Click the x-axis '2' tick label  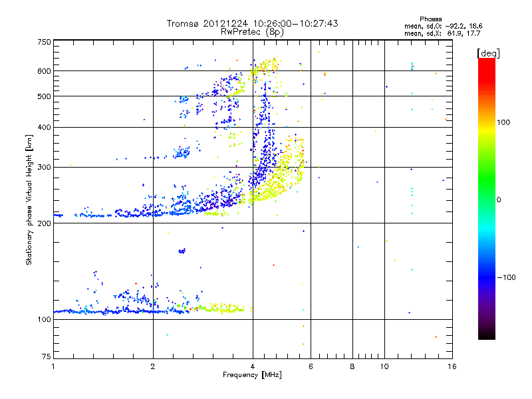click(x=153, y=366)
